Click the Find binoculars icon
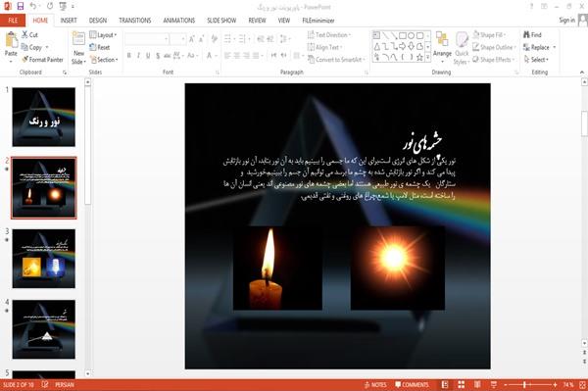588x391 pixels. pos(527,34)
